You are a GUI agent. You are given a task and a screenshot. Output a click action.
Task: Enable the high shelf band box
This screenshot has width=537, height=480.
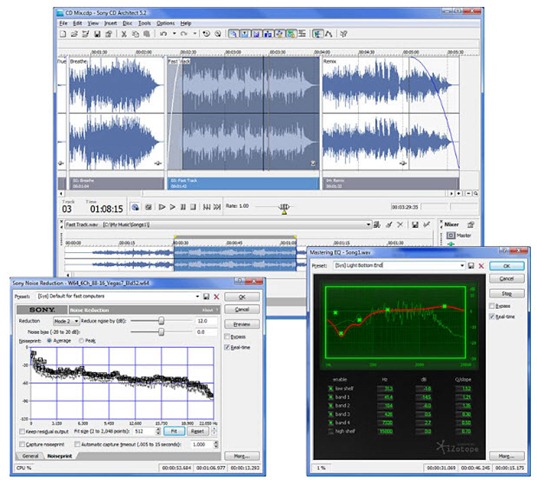[330, 431]
